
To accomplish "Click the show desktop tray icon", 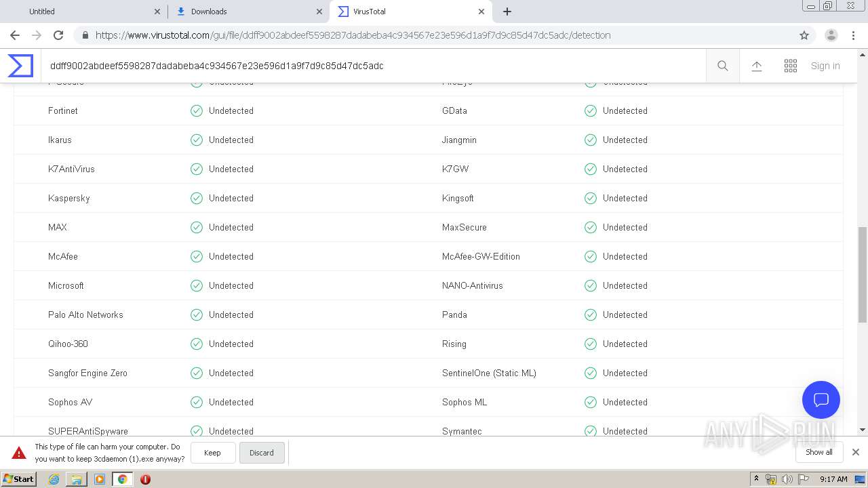I will coord(859,479).
